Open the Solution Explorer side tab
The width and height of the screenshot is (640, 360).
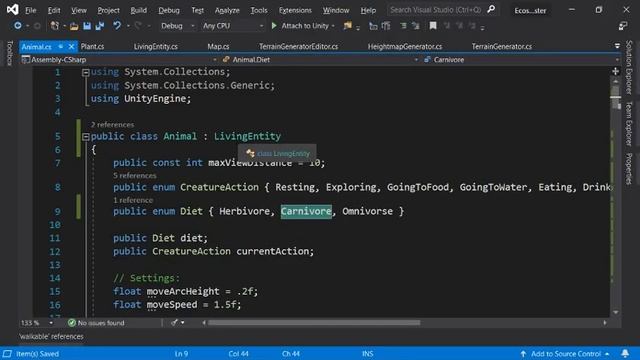(x=629, y=67)
